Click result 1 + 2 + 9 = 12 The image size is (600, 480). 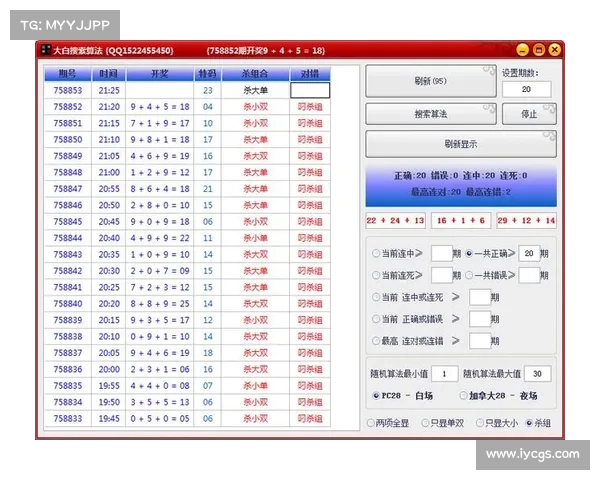(160, 173)
